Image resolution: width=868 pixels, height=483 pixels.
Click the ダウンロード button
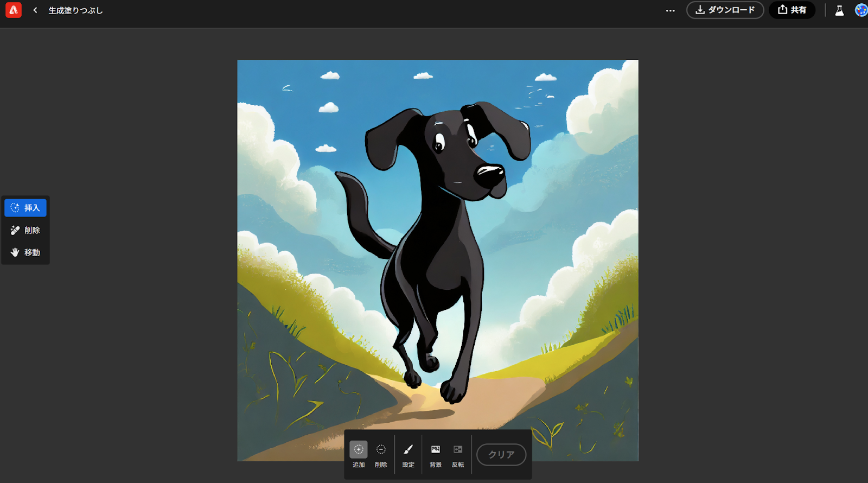725,10
